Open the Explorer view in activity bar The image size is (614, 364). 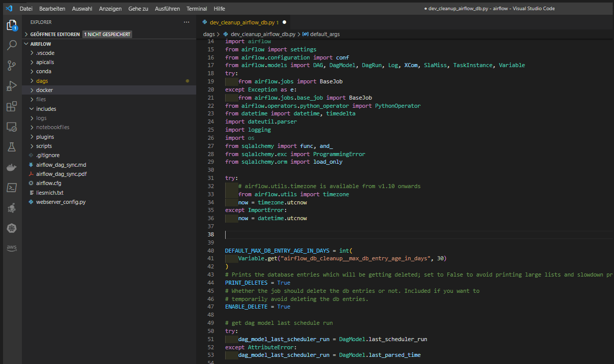click(x=11, y=25)
